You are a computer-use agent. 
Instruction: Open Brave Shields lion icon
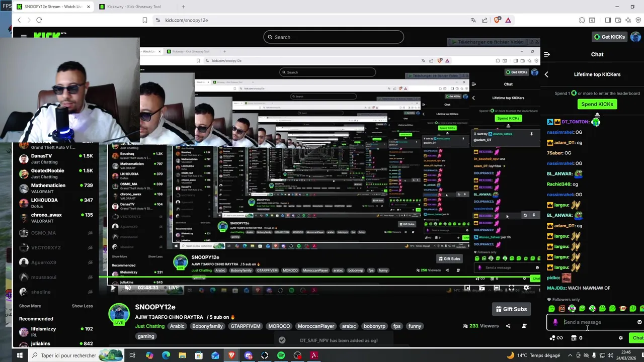tap(497, 20)
